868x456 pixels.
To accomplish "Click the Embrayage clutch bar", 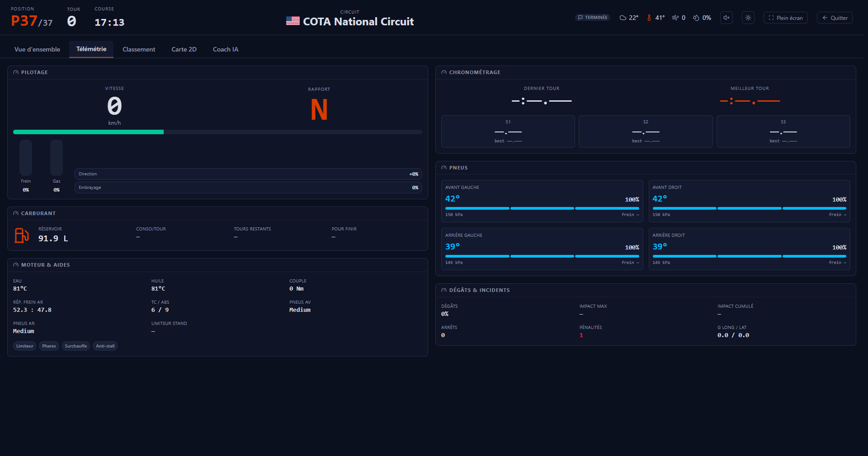I will pyautogui.click(x=248, y=188).
